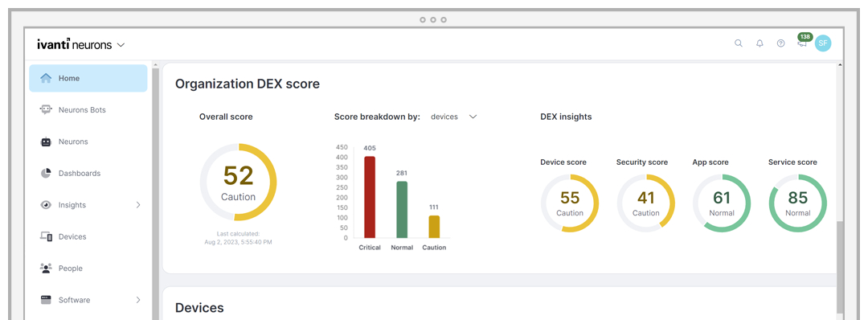Click the Critical axis label
Viewport: 868px width, 320px height.
[370, 248]
